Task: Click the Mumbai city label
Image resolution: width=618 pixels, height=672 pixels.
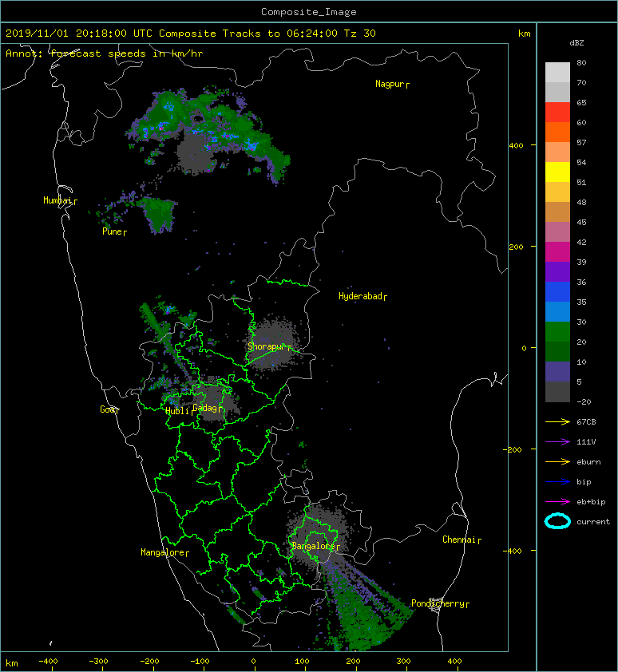Action: tap(60, 200)
